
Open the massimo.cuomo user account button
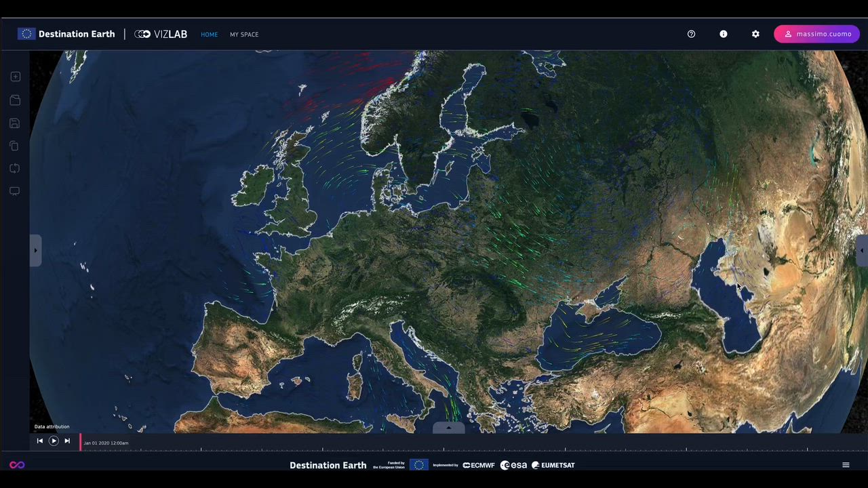pos(817,34)
